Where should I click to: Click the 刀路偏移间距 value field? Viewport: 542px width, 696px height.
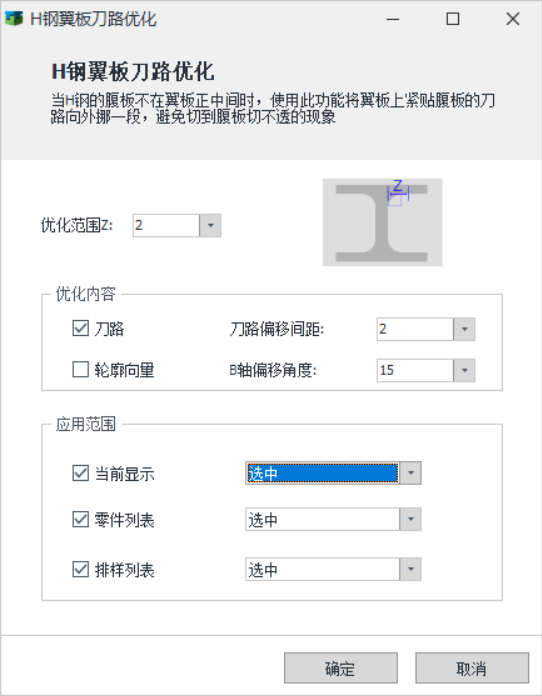(415, 329)
